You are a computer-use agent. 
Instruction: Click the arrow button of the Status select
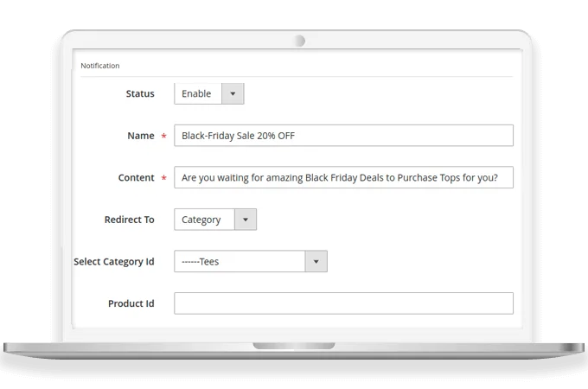(x=233, y=93)
